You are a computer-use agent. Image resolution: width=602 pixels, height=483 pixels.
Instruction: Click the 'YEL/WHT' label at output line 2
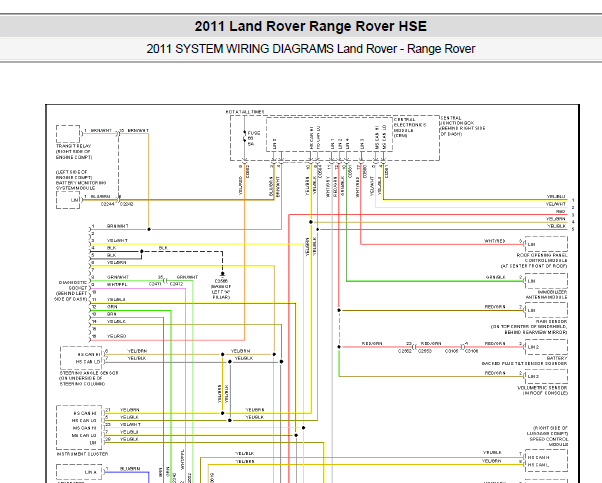pyautogui.click(x=556, y=204)
